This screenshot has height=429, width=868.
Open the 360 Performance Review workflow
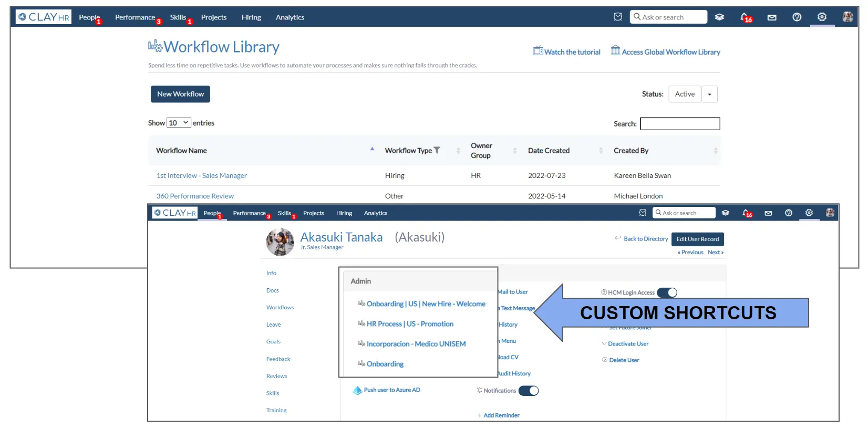(x=195, y=196)
